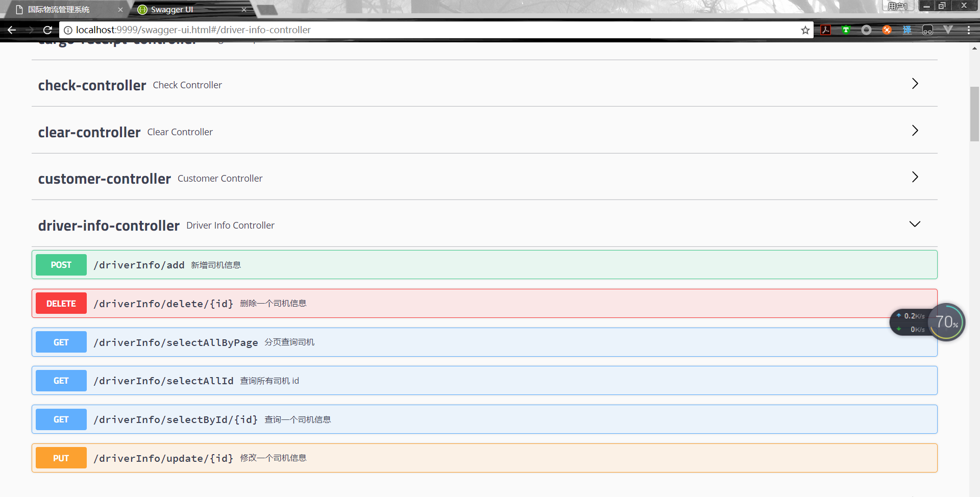Click the upload/download speed readout of the floating widget
This screenshot has width=980, height=497.
point(911,322)
